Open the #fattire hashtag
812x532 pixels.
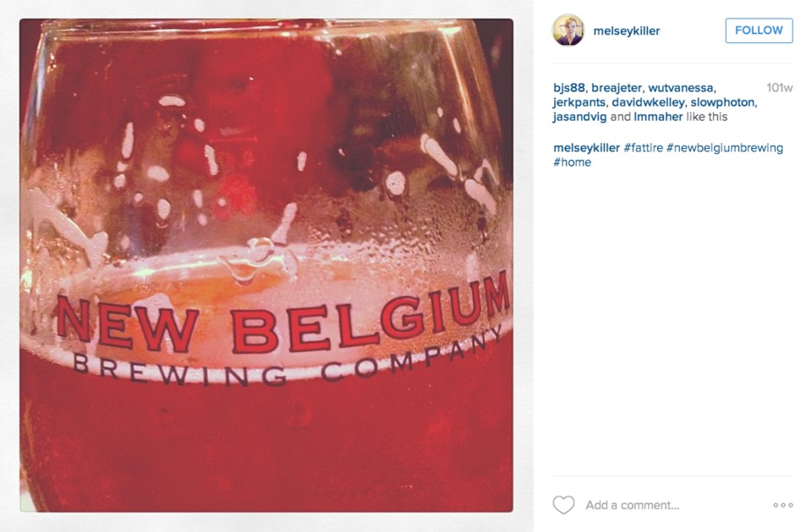[x=643, y=148]
